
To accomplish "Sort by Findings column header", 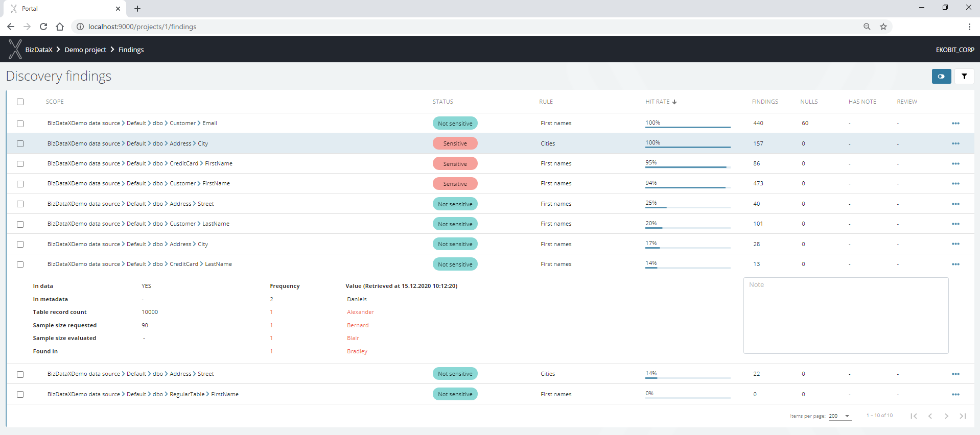I will (x=765, y=102).
